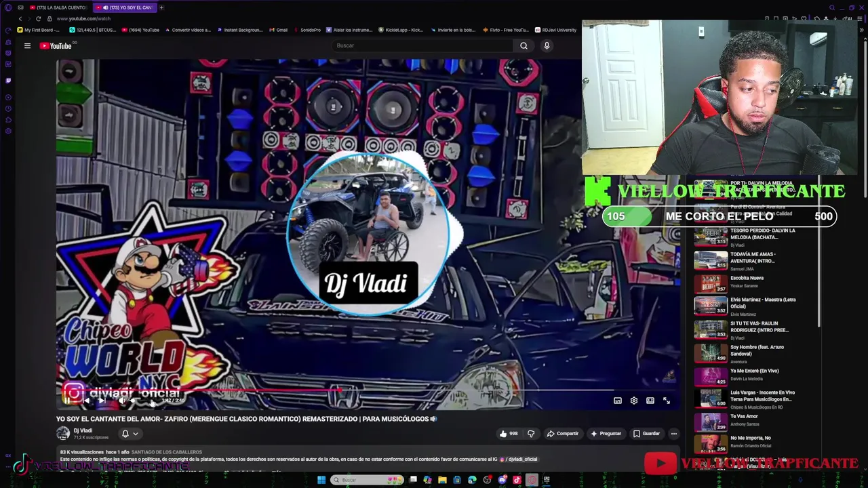Switch to theater mode in the player
Screen dimensions: 868x488
click(x=650, y=401)
